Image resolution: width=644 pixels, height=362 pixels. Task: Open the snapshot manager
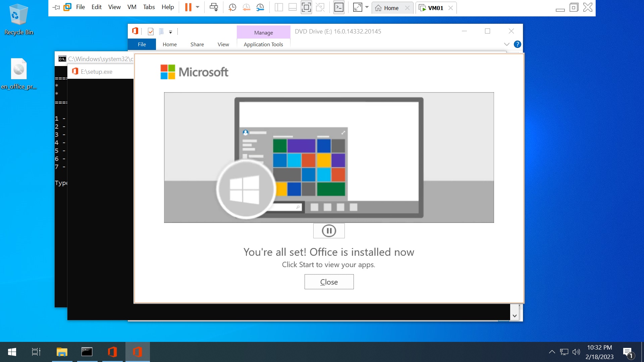pyautogui.click(x=260, y=7)
